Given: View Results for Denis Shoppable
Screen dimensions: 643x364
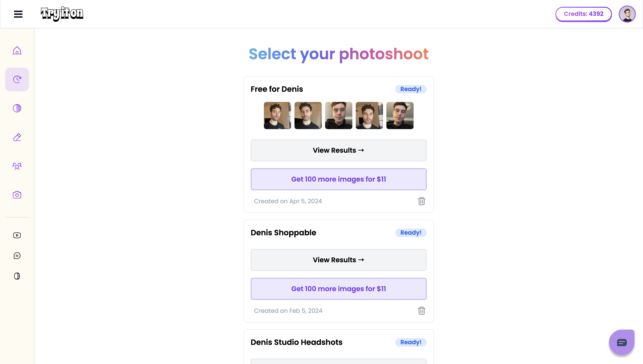Looking at the screenshot, I should click(338, 260).
